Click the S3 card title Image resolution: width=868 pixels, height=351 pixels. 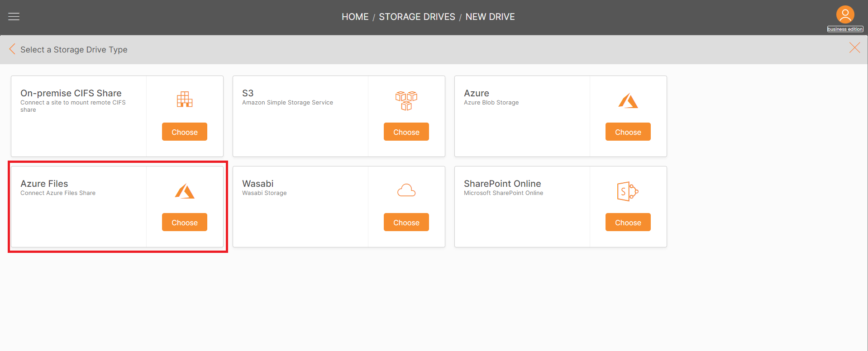point(248,93)
